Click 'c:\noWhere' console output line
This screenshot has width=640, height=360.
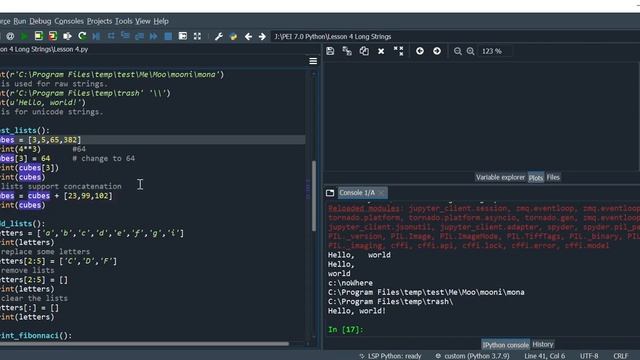click(x=350, y=283)
